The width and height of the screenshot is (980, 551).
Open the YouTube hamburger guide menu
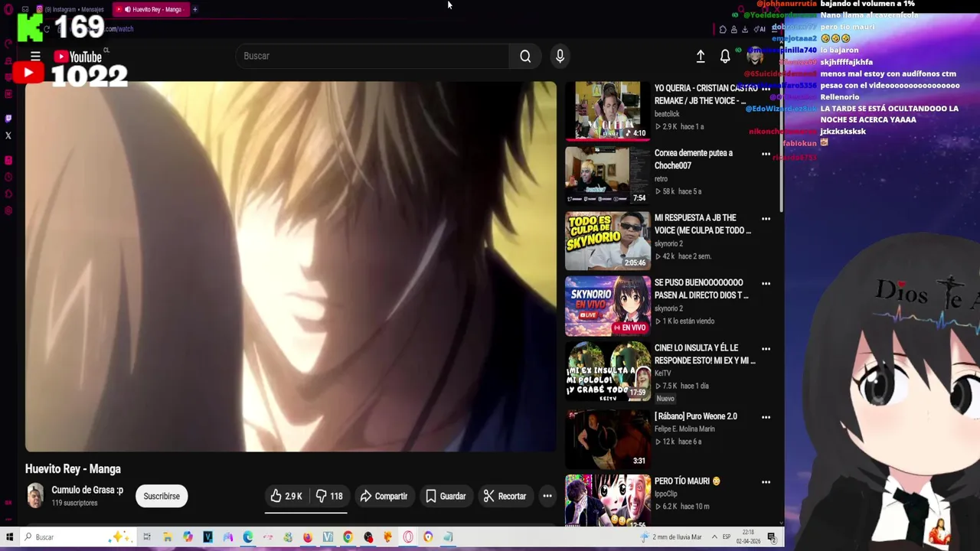click(35, 56)
